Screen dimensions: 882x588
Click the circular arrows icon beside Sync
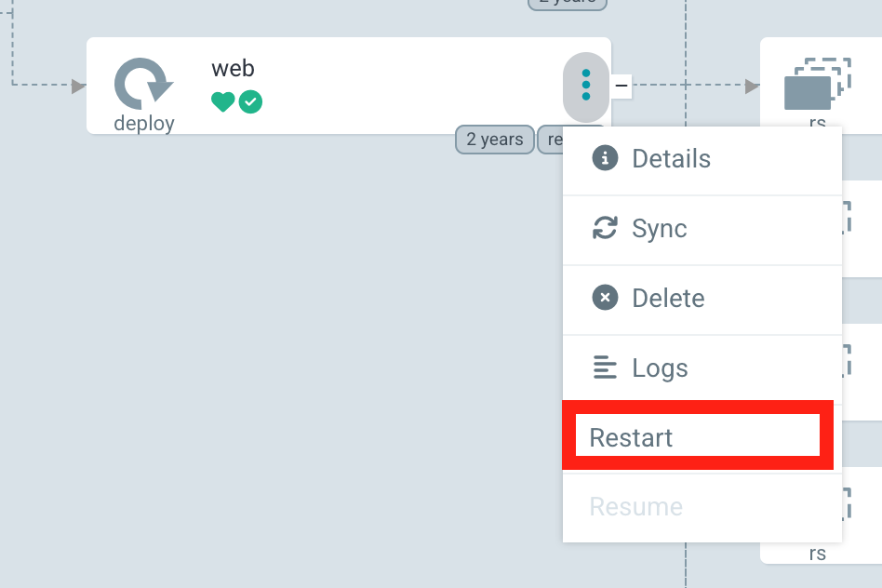coord(605,228)
